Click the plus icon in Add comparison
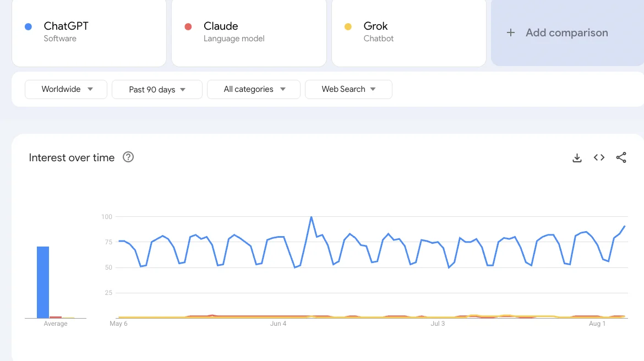 pos(511,32)
